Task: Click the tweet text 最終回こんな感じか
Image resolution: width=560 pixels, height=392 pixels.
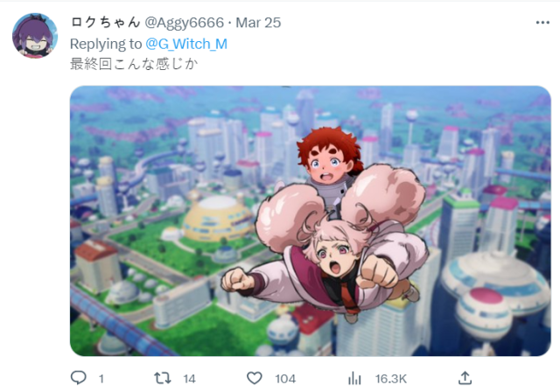Action: (134, 64)
